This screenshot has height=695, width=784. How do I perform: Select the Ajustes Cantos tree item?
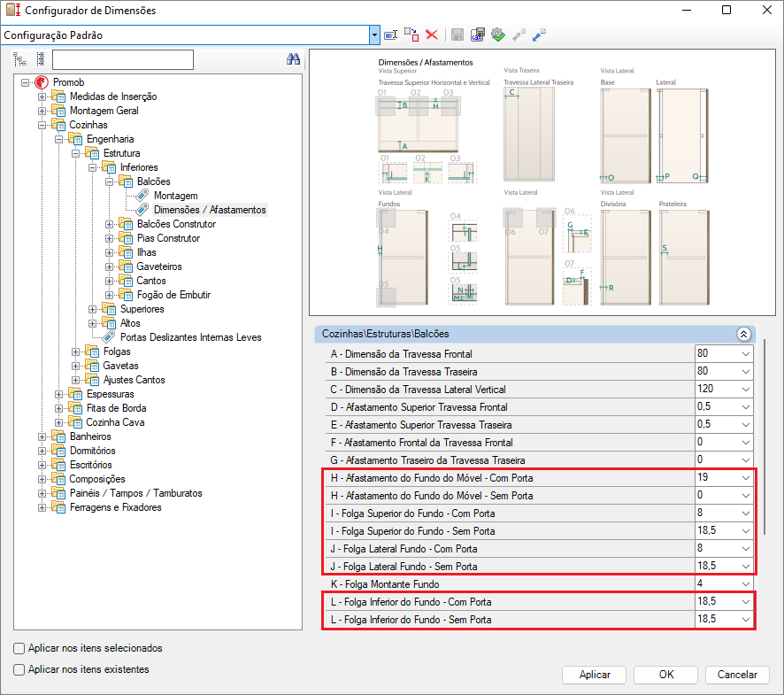coord(134,380)
